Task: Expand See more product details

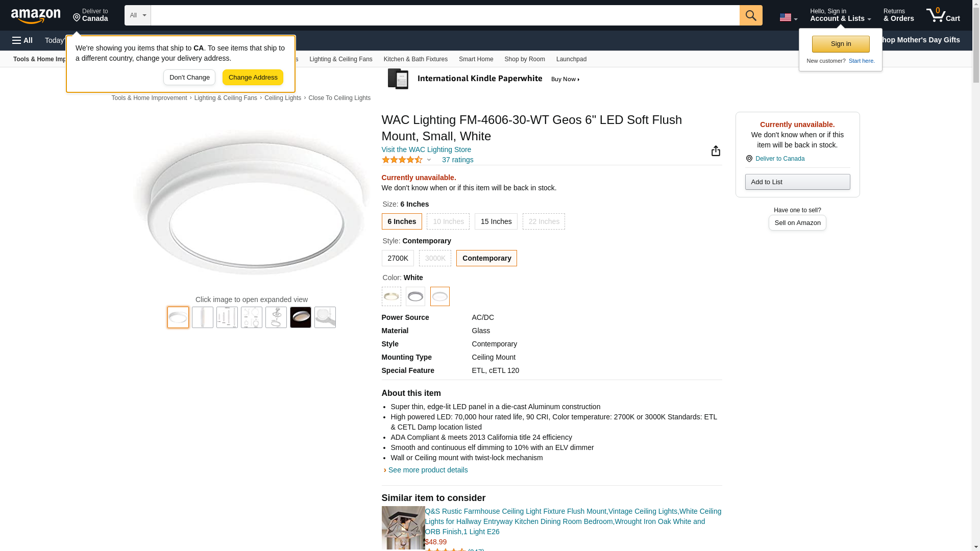Action: pyautogui.click(x=427, y=470)
